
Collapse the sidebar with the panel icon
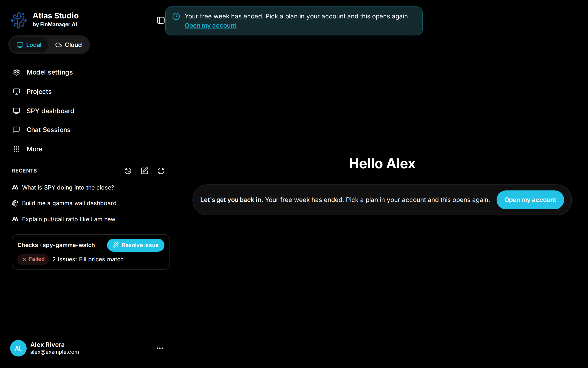pyautogui.click(x=161, y=20)
